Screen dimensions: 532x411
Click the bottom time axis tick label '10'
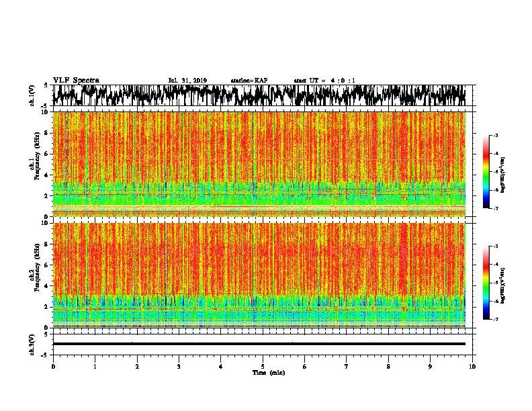[472, 367]
